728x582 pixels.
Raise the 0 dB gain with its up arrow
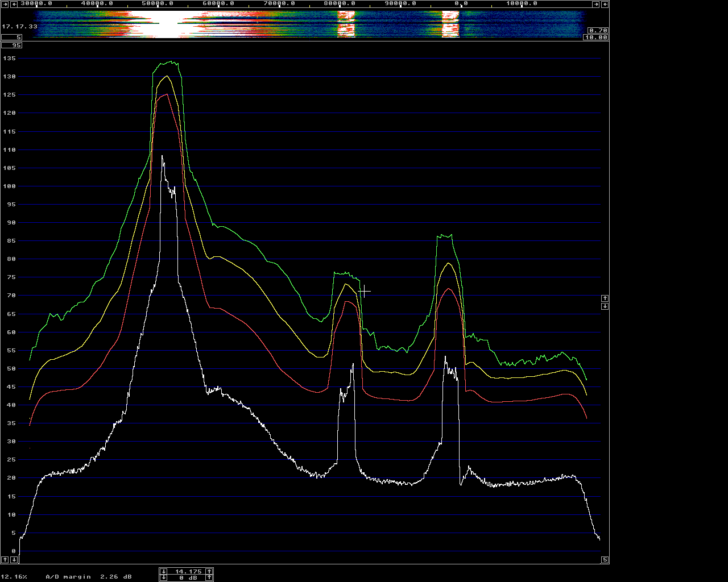209,577
